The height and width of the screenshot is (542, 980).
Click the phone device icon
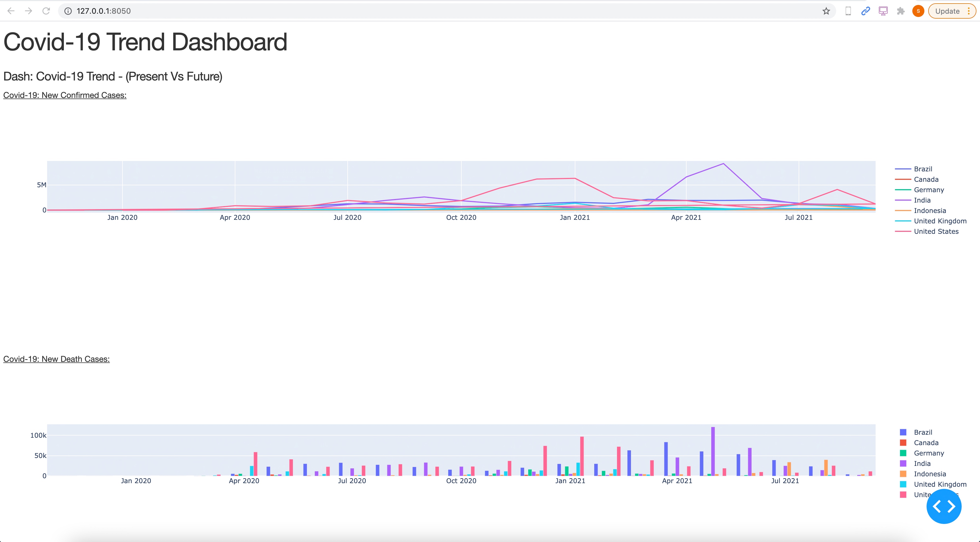848,11
